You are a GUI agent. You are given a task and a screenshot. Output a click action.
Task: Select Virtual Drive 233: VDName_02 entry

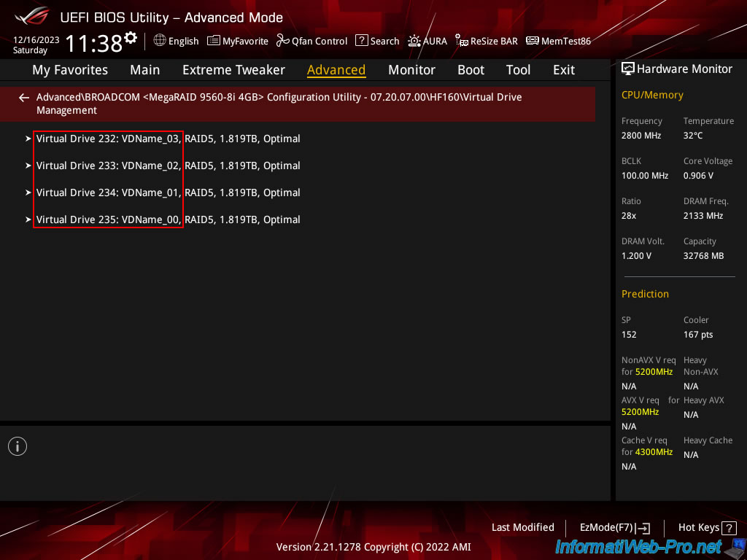pos(169,166)
